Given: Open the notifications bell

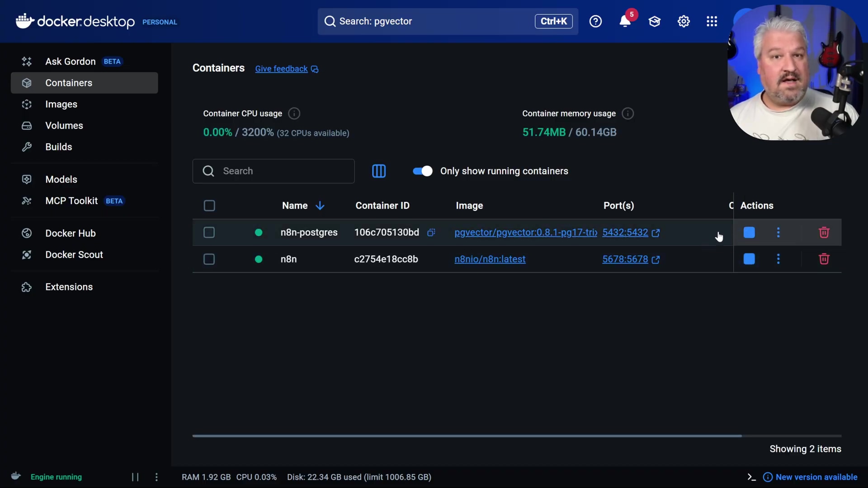Looking at the screenshot, I should [x=625, y=21].
